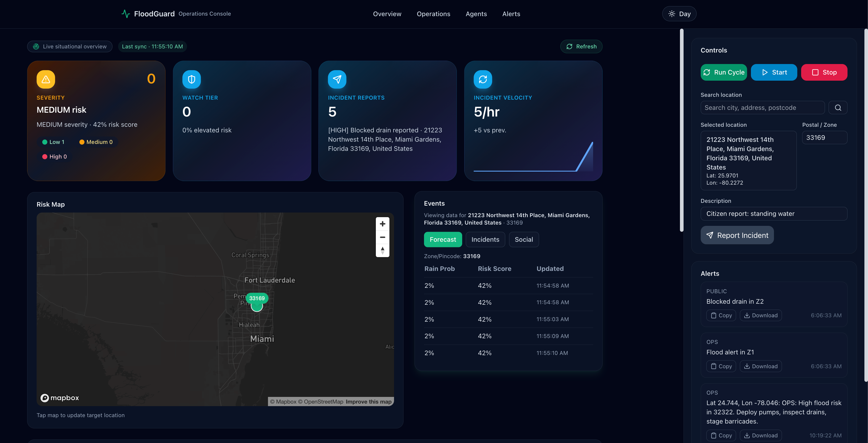
Task: Click the map zoom in plus icon
Action: 383,224
